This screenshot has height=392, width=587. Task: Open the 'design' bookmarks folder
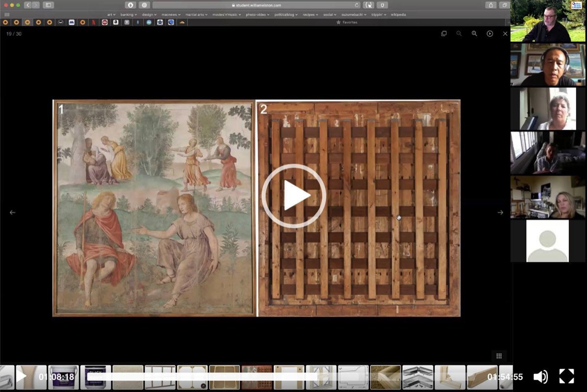(x=149, y=15)
